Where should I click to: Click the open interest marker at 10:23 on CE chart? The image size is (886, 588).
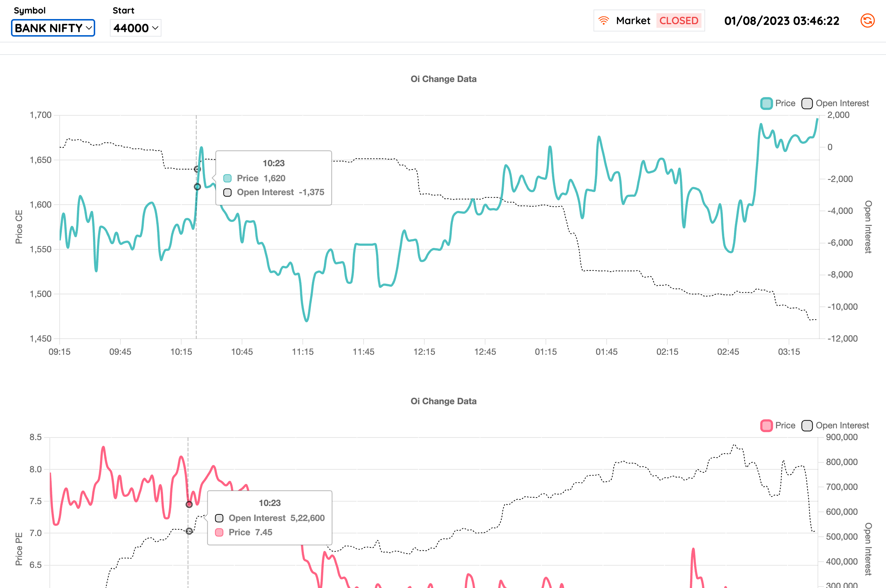(197, 169)
